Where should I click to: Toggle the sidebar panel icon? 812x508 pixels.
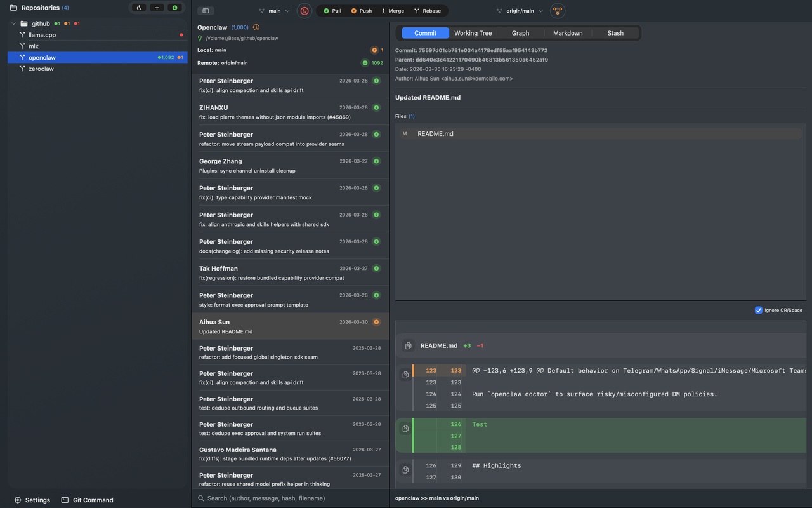tap(206, 11)
